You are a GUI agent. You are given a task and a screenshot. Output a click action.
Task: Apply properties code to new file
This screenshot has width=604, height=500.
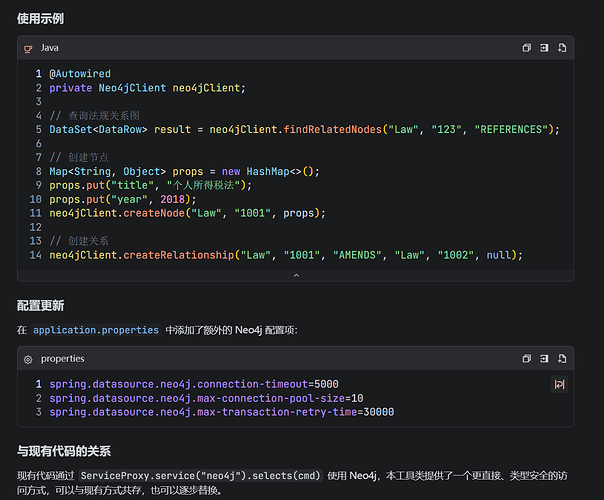[562, 359]
